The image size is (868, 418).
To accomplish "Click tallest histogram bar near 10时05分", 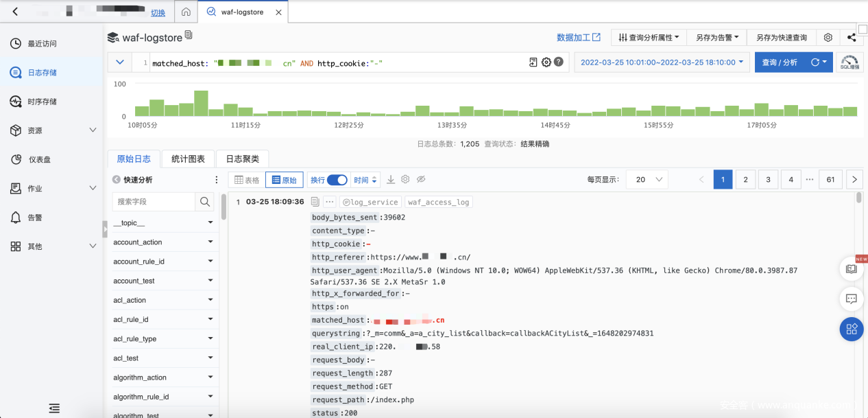I will pyautogui.click(x=201, y=103).
